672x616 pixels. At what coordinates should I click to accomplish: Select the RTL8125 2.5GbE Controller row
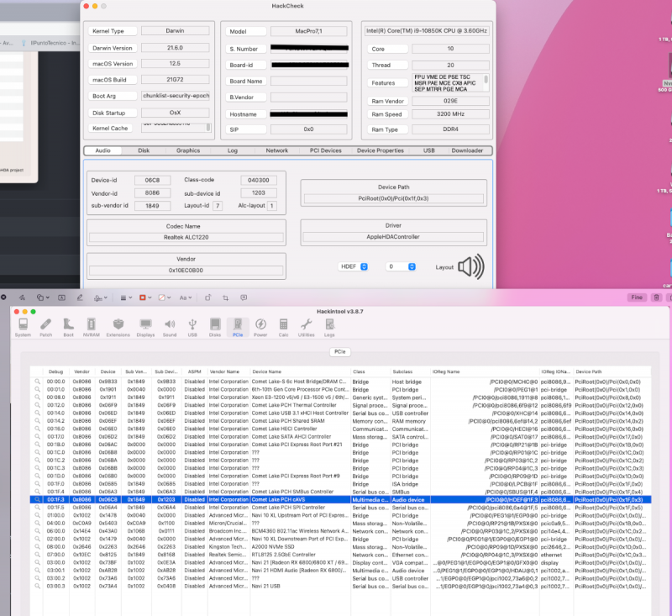pyautogui.click(x=340, y=555)
